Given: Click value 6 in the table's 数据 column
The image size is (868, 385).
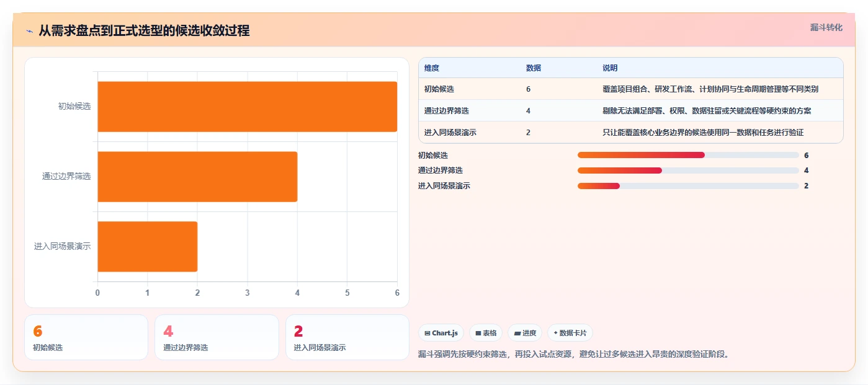Looking at the screenshot, I should 528,89.
